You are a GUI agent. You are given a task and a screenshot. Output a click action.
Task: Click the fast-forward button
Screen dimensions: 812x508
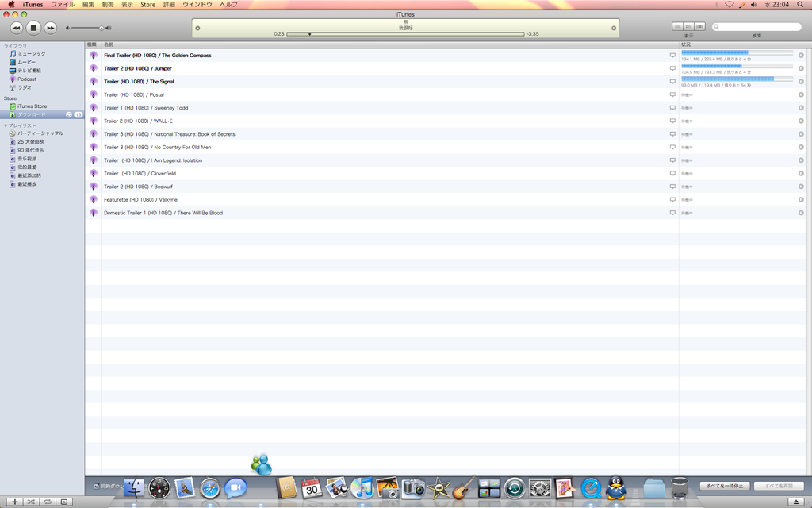click(x=50, y=28)
